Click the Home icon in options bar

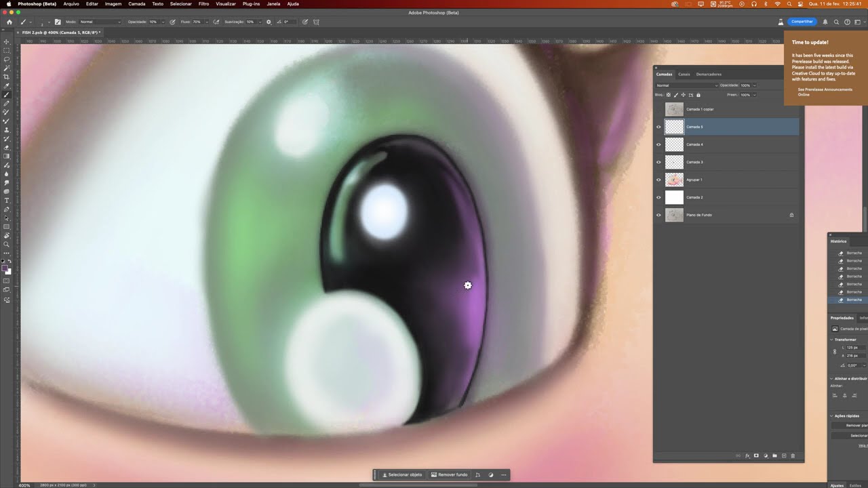[x=9, y=22]
